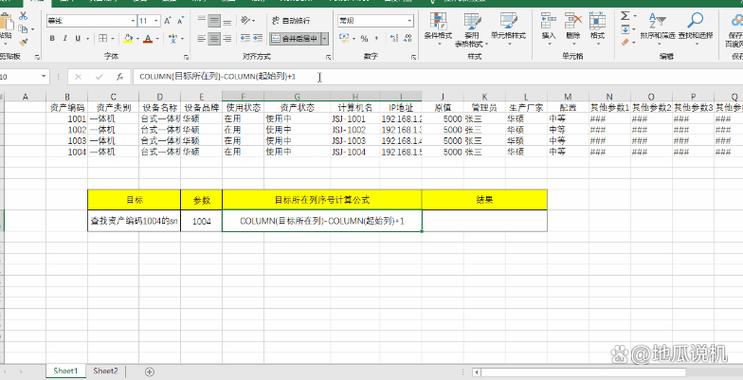The image size is (743, 380).
Task: Click the Enter checkmark in formula bar
Action: (99, 77)
